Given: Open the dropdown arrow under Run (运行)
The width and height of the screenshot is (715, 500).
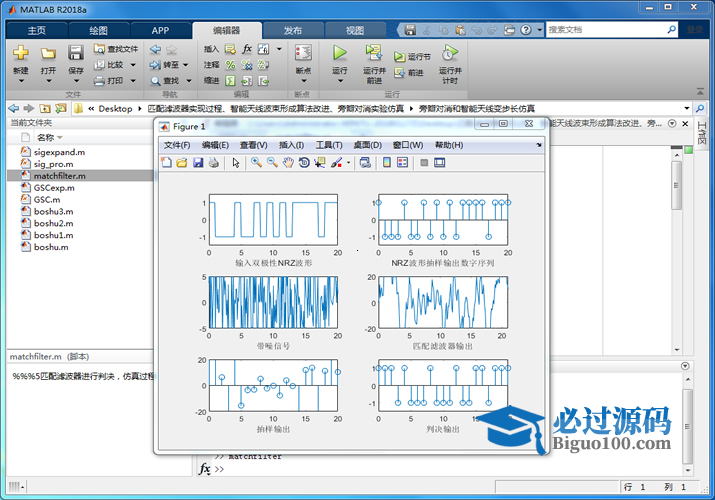Looking at the screenshot, I should click(340, 81).
